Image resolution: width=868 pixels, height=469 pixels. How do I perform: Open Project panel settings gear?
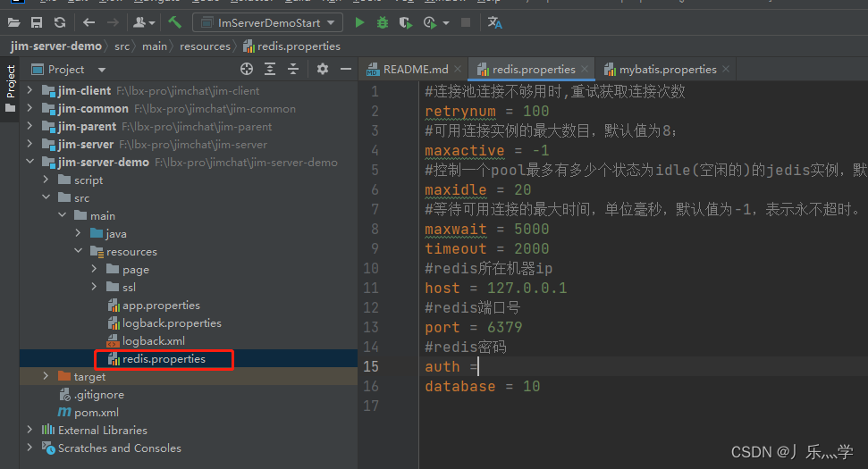323,69
